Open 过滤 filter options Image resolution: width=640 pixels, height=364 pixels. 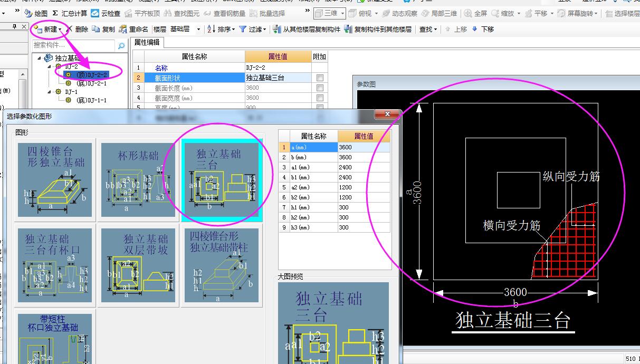coord(253,30)
